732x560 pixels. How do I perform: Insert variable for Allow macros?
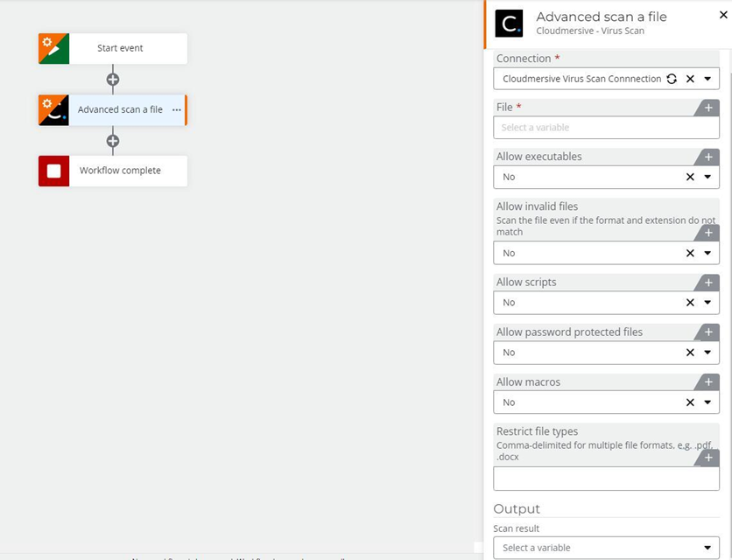[707, 382]
